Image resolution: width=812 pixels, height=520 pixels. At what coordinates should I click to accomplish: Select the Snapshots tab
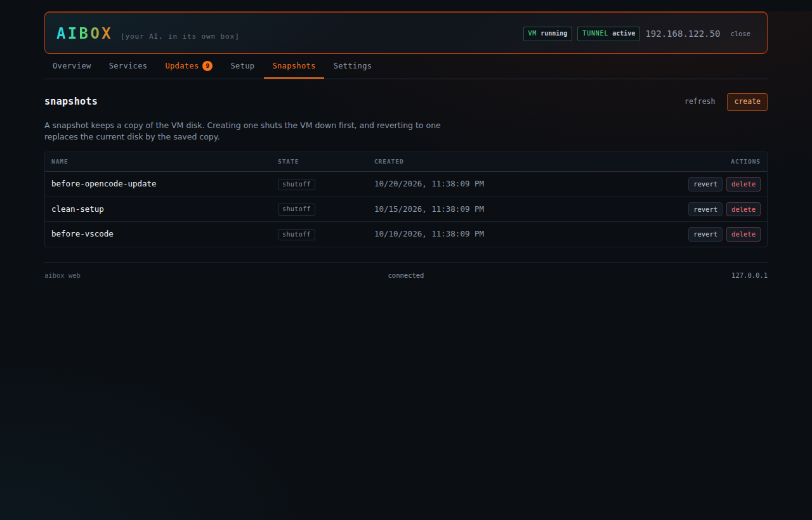coord(294,66)
